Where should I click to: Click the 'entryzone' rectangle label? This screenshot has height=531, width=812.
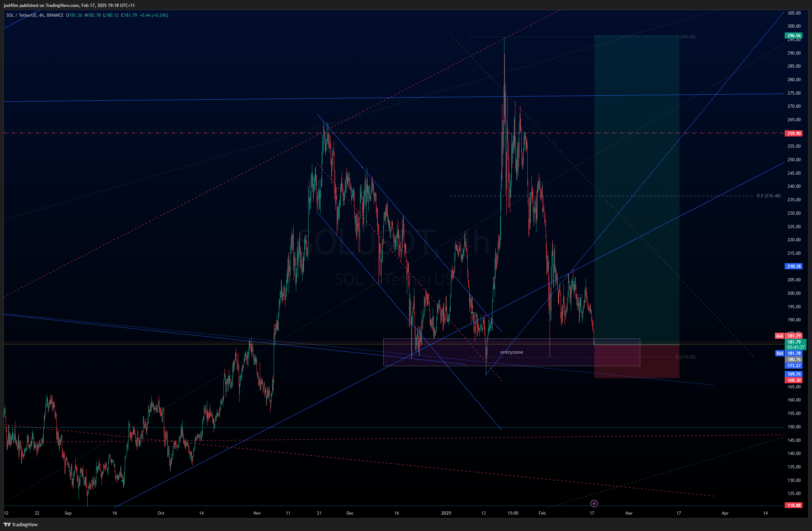point(512,352)
